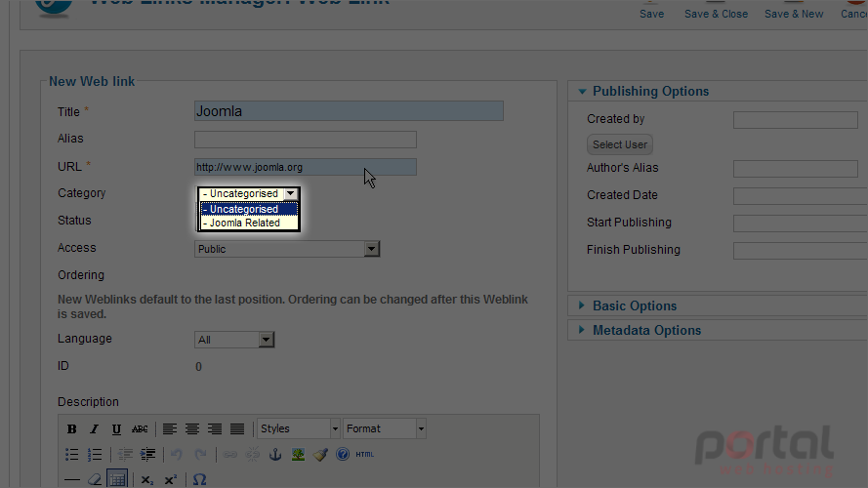Screen dimensions: 868x488
Task: Click the Title field containing Joomla
Action: [x=349, y=111]
